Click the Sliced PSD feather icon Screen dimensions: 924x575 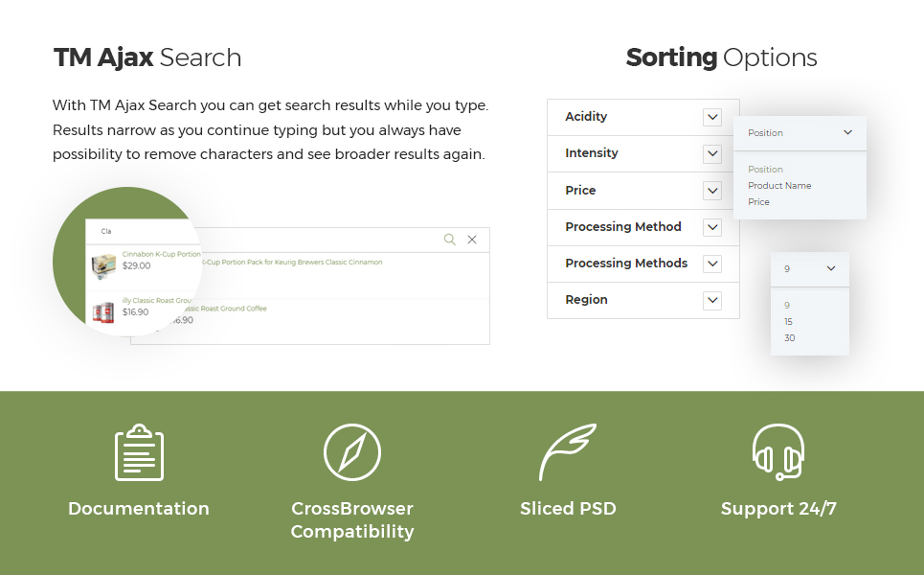568,452
